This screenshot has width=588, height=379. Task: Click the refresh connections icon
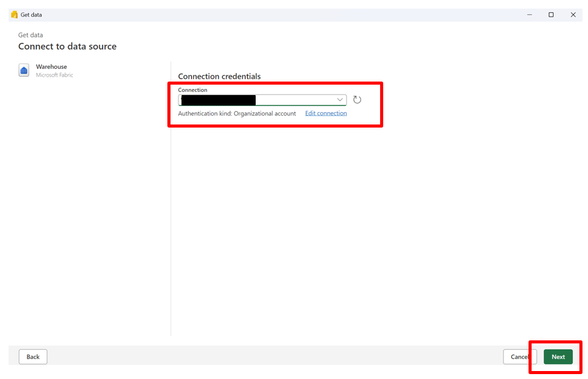coord(357,100)
